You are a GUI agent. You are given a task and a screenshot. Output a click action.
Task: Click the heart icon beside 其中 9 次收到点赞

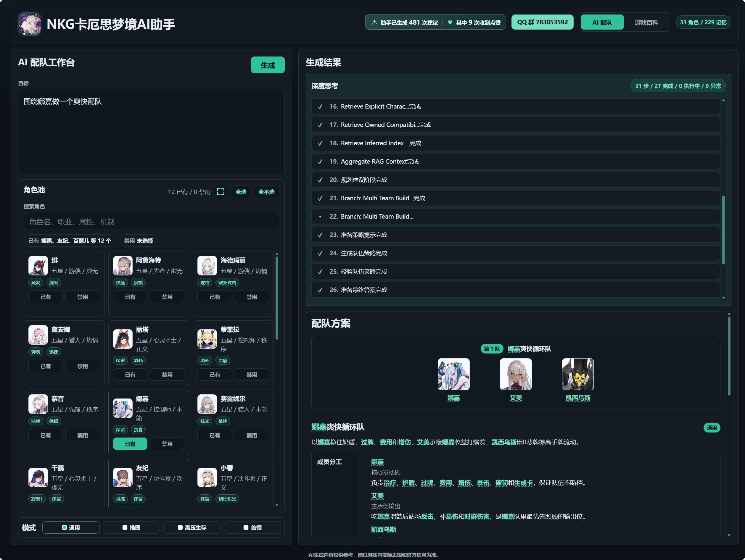coord(450,22)
